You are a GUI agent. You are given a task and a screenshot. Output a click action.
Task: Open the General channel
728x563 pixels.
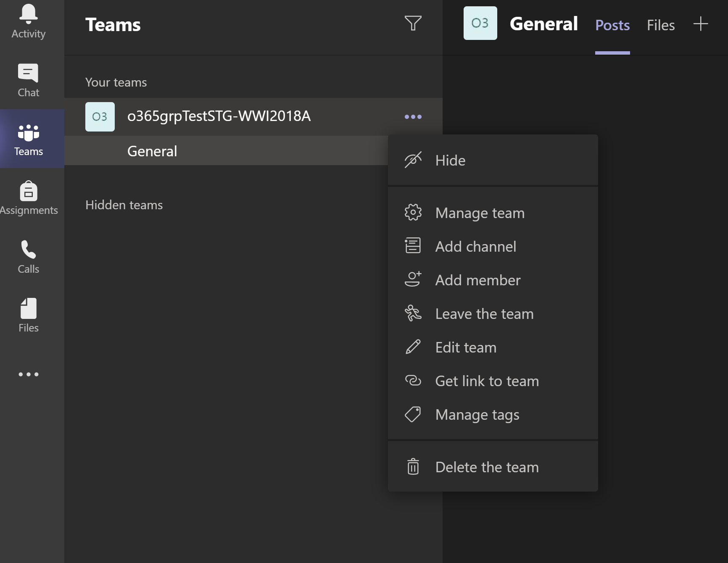(152, 151)
